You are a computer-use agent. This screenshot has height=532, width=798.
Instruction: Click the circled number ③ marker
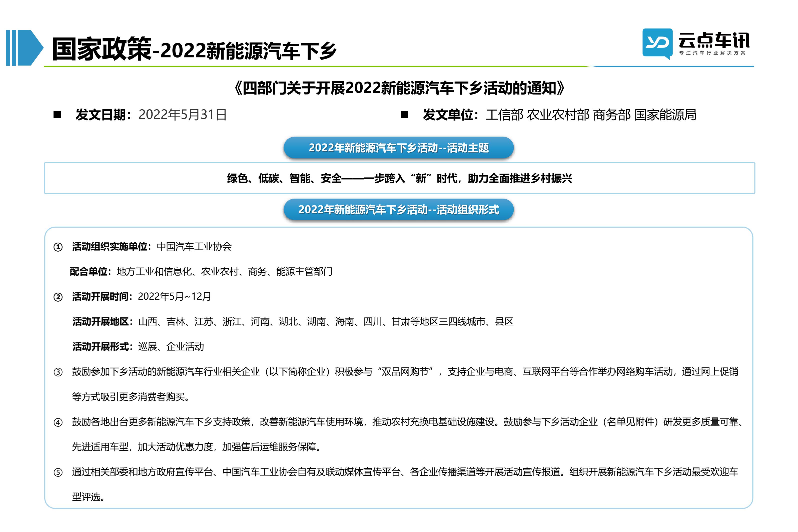(58, 372)
